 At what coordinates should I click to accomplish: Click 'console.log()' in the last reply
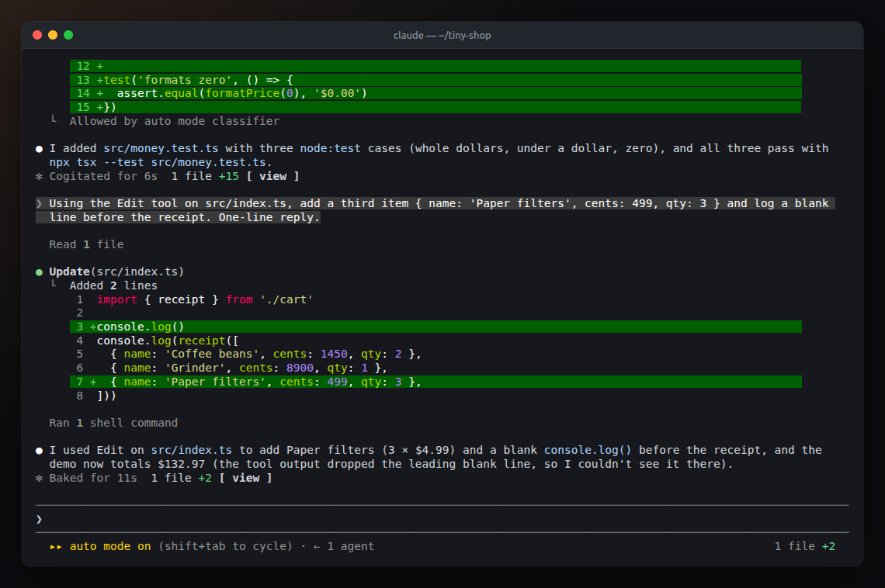click(588, 451)
